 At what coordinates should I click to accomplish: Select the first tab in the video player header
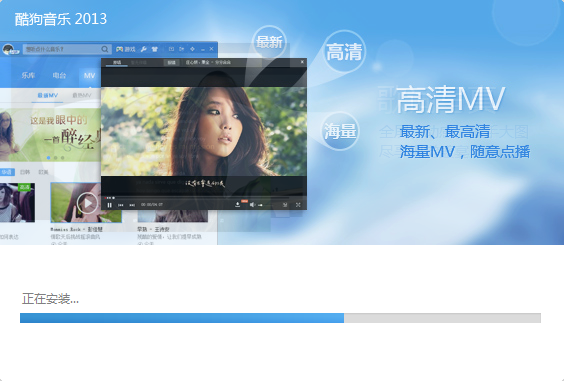click(x=117, y=63)
